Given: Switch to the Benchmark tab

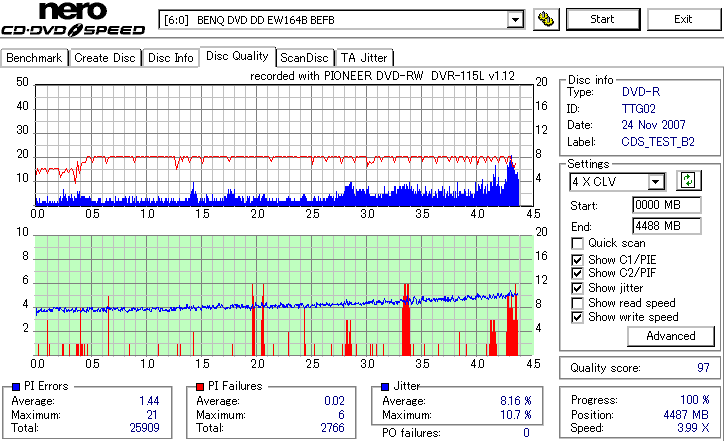Looking at the screenshot, I should coord(34,58).
